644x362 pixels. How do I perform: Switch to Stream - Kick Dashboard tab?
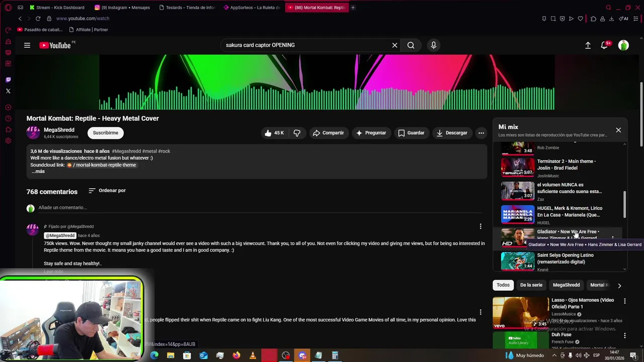pyautogui.click(x=57, y=8)
